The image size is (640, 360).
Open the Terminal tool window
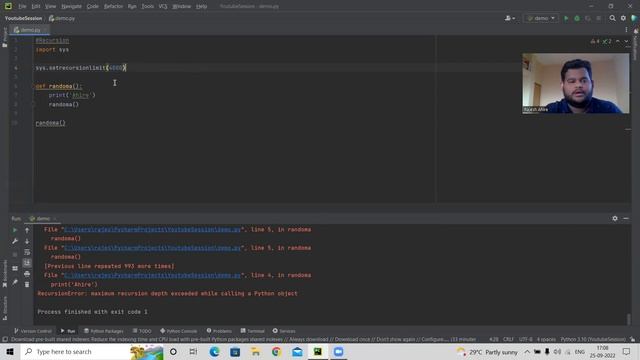tap(253, 331)
